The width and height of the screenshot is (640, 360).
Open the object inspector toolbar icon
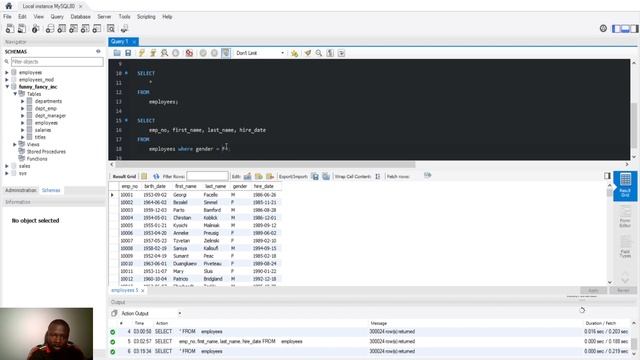point(36,29)
